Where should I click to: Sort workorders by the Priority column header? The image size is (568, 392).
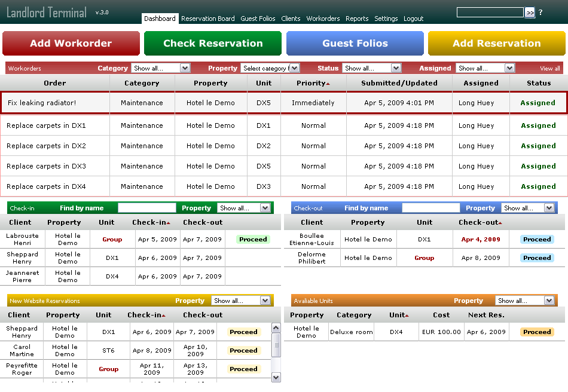click(313, 83)
